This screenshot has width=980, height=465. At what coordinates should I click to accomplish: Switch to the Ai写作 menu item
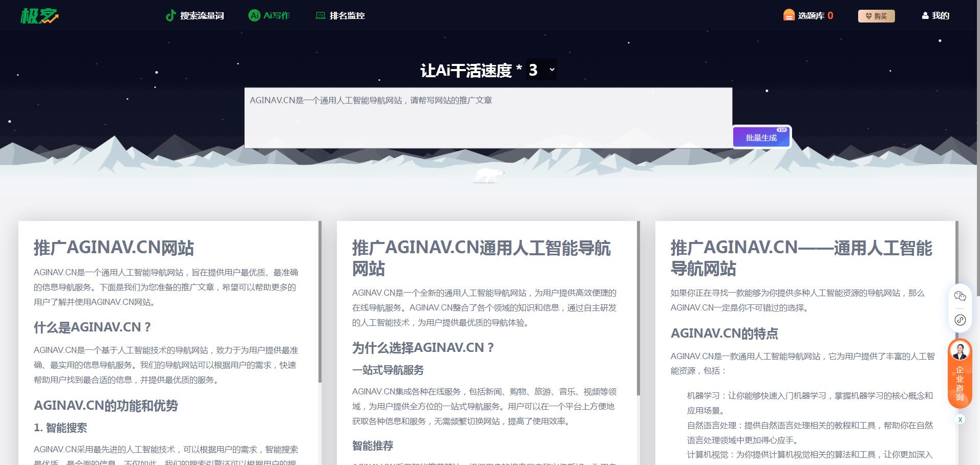click(276, 16)
